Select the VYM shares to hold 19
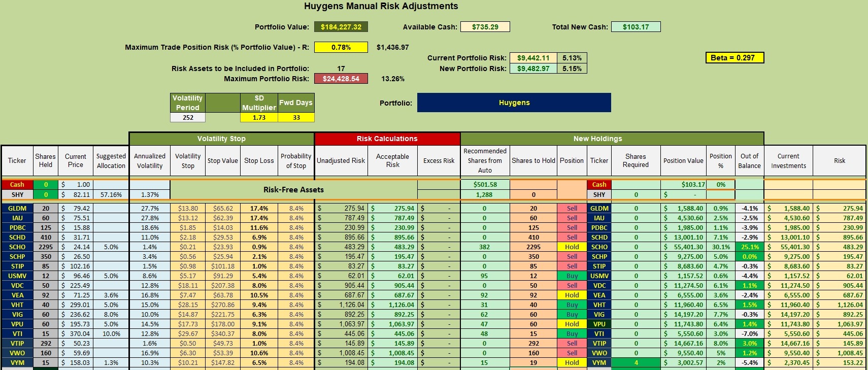This screenshot has width=868, height=370. tap(533, 362)
